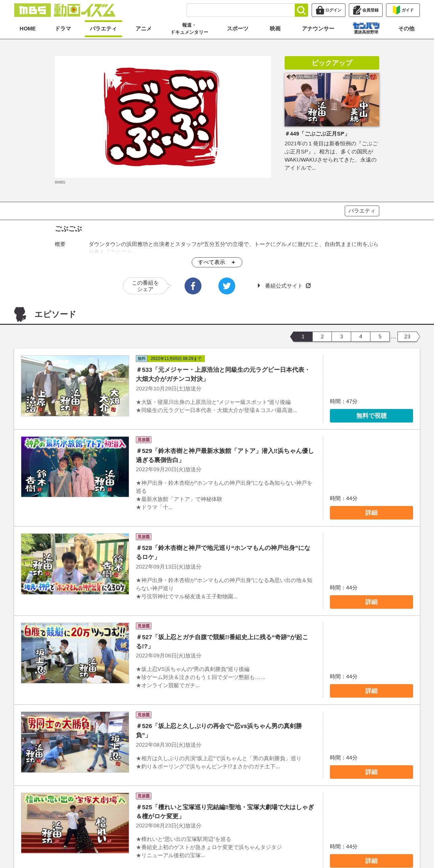Click 詳細 button for episode #527

[371, 691]
